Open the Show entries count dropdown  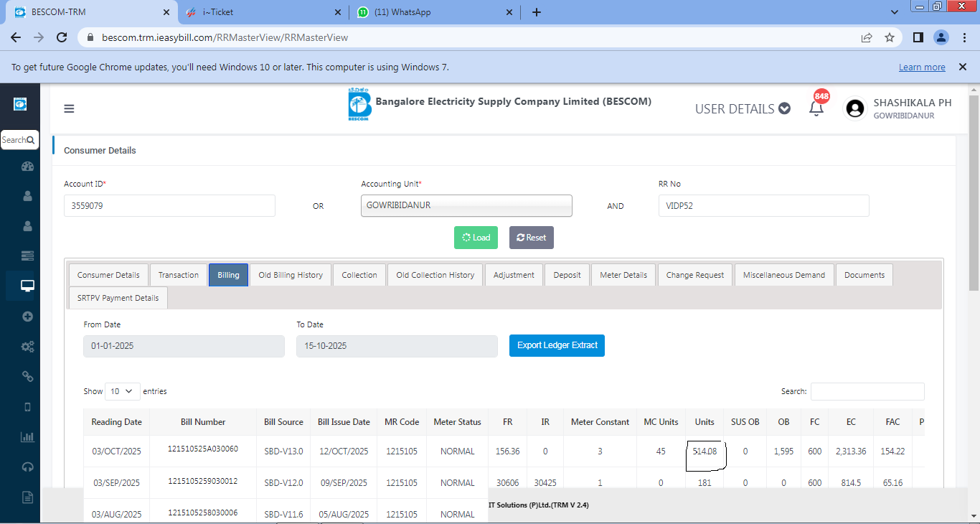tap(123, 391)
